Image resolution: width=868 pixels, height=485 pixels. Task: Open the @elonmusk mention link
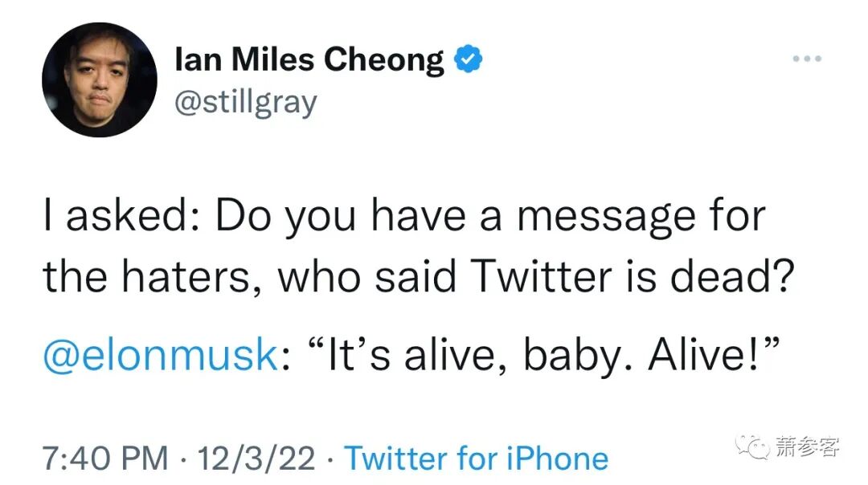point(160,356)
